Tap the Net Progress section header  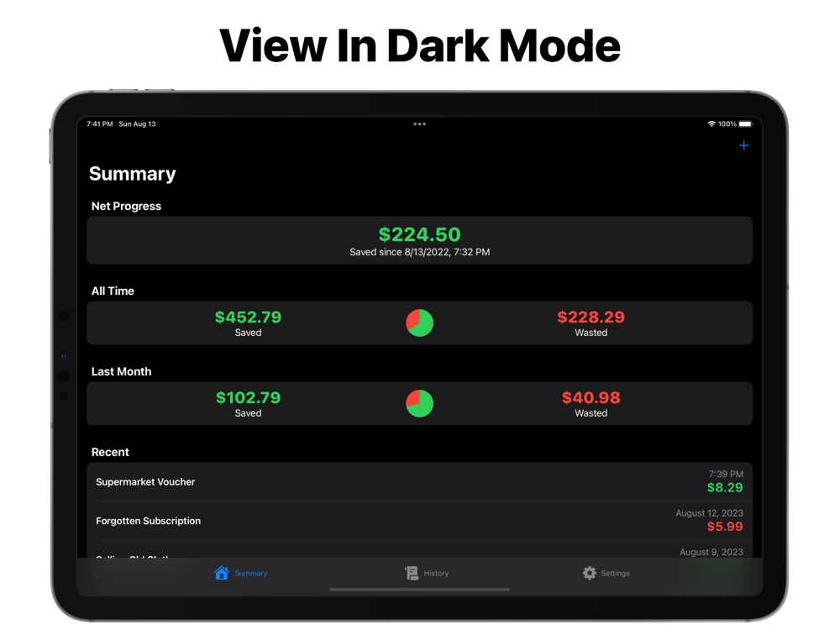(x=127, y=207)
